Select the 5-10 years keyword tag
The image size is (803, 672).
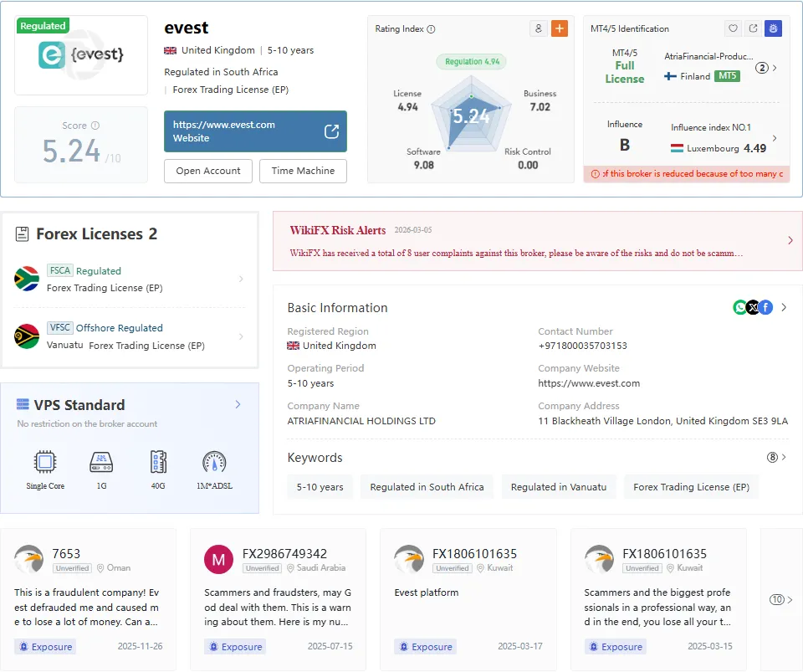320,487
